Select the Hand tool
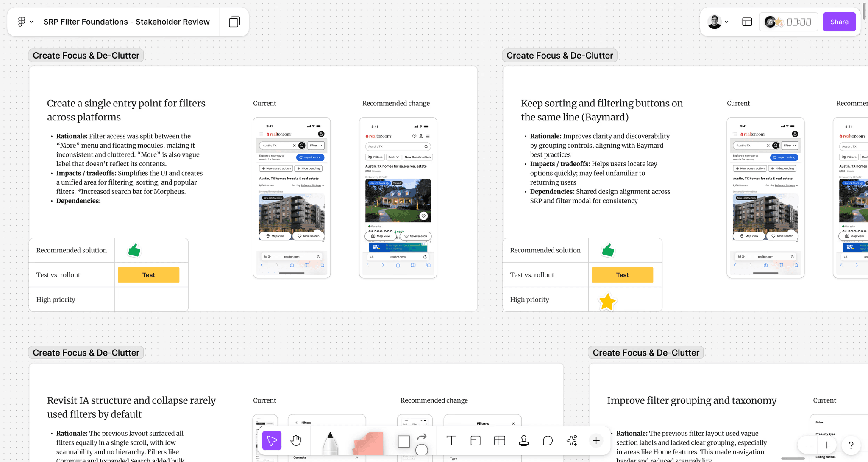868x462 pixels. (296, 441)
